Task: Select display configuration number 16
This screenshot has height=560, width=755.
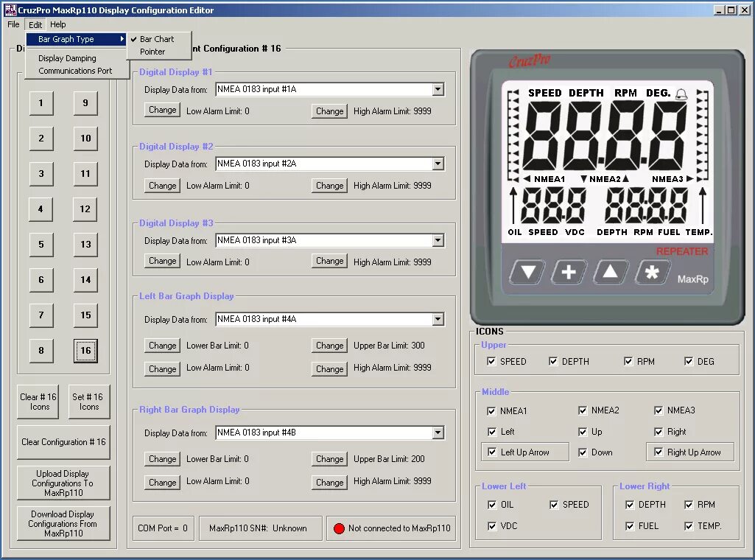Action: click(85, 351)
